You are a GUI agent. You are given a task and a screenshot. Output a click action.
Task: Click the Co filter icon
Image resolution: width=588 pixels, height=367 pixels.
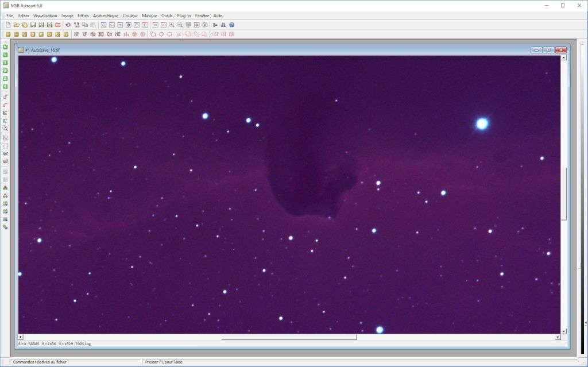click(110, 34)
